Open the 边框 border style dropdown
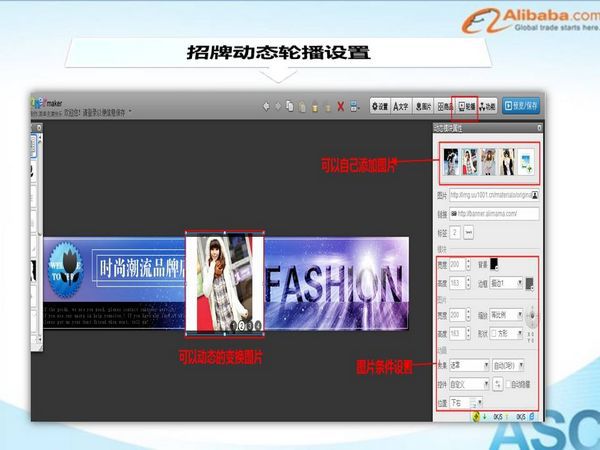The width and height of the screenshot is (600, 450). pyautogui.click(x=506, y=283)
